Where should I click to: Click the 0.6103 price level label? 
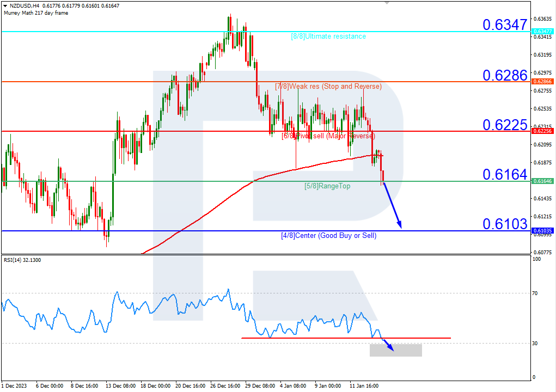(504, 224)
